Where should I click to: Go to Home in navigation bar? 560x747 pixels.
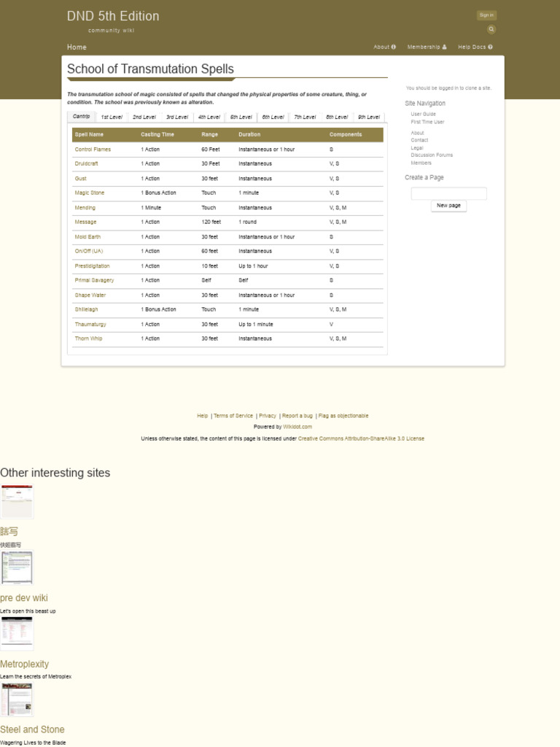coord(77,47)
